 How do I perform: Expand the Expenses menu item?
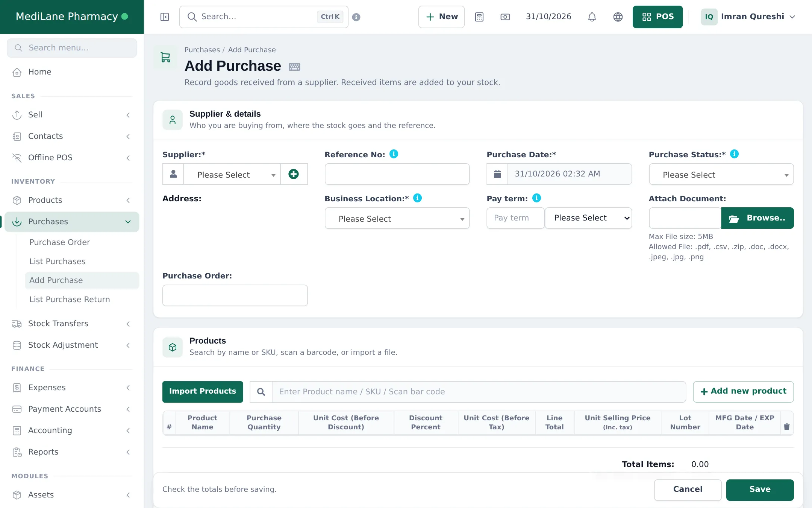pyautogui.click(x=72, y=388)
